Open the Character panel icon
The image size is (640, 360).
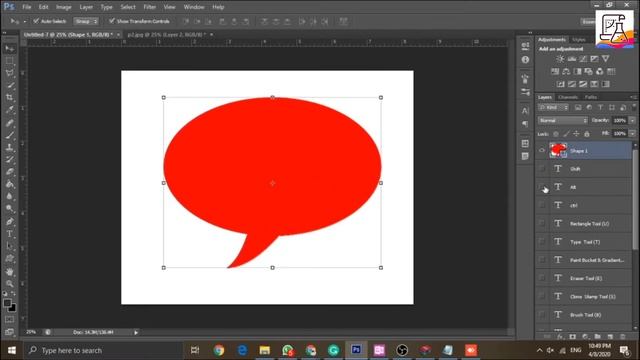click(x=525, y=111)
